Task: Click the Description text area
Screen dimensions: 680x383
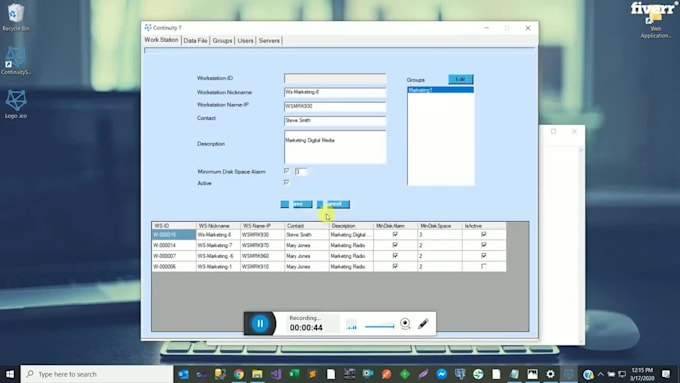Action: point(335,147)
